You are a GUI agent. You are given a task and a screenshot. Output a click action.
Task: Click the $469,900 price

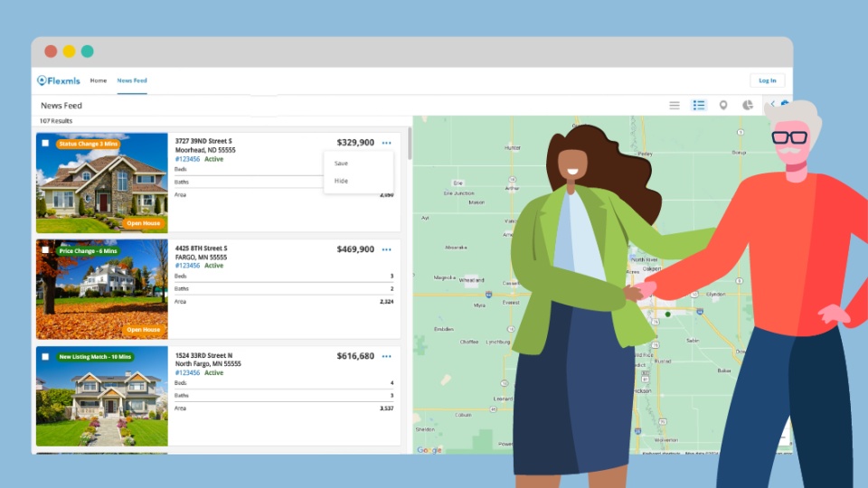click(355, 249)
